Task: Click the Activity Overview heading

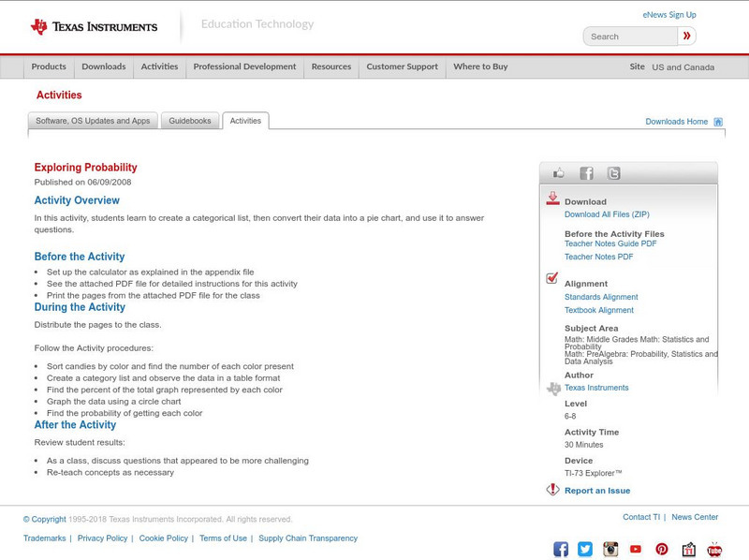Action: click(x=77, y=200)
